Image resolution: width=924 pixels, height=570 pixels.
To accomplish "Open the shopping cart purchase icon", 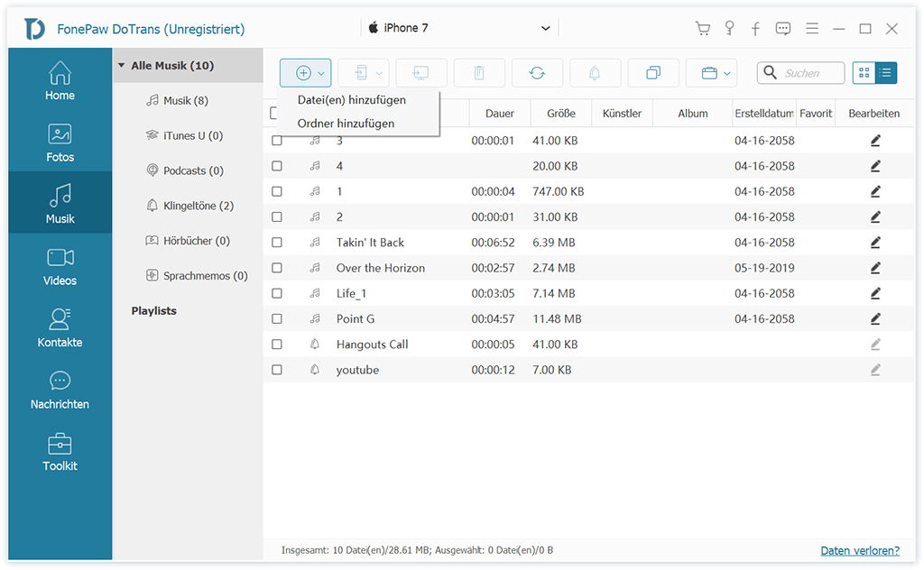I will click(702, 28).
